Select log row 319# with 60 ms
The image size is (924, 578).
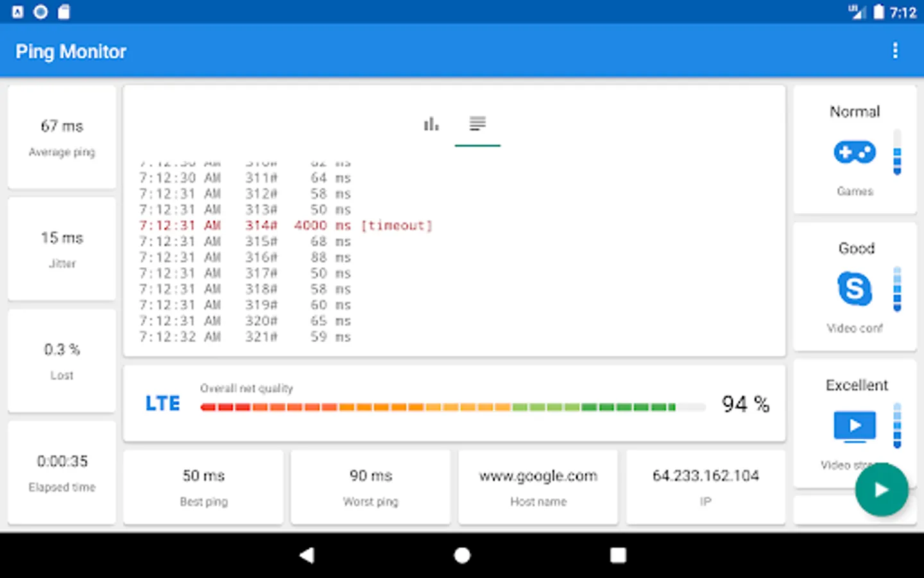click(x=245, y=305)
